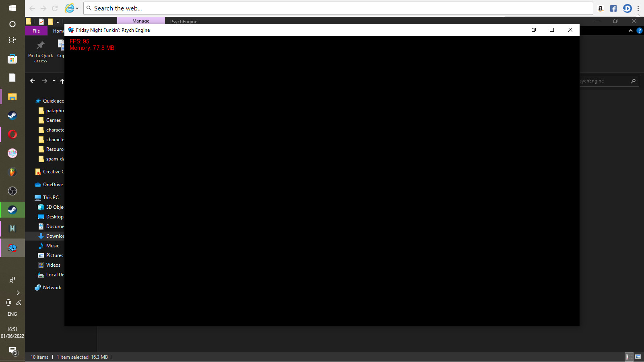Click Pin to Quick access button
644x362 pixels.
point(40,51)
